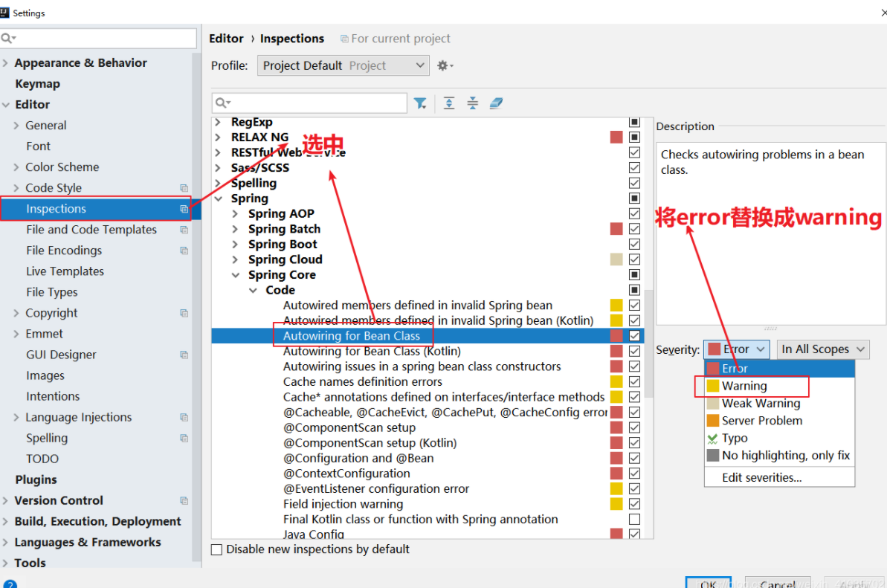Click the project-level icon beside Version Control

[x=184, y=501]
